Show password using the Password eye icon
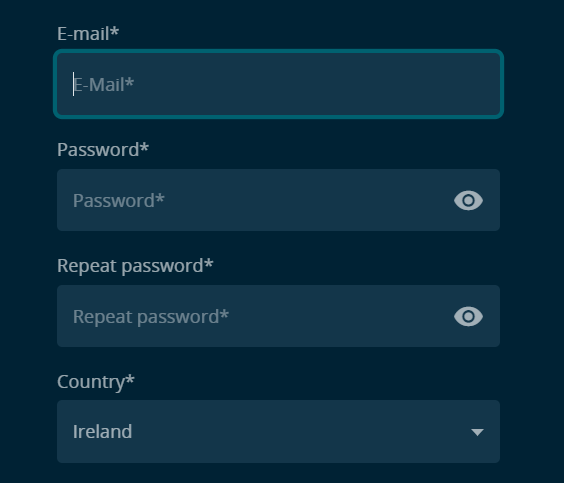564x483 pixels. (468, 200)
